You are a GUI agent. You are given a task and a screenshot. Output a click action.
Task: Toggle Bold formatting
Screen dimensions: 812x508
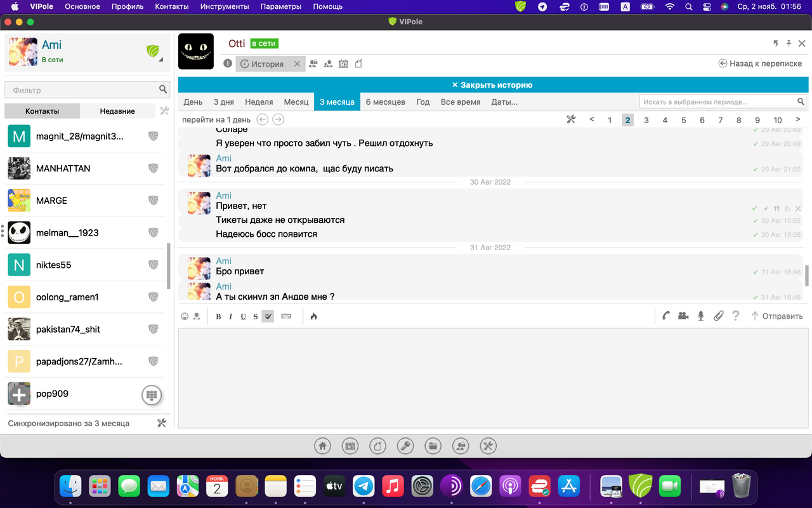218,316
